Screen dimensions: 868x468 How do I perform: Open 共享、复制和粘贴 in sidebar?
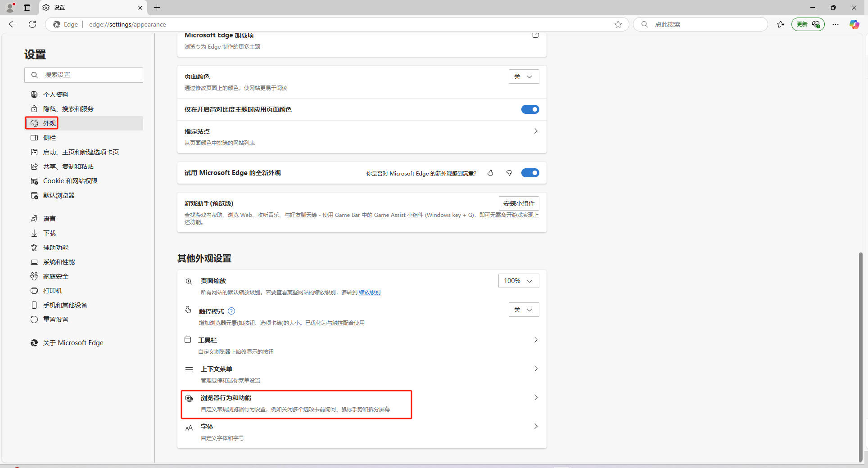pyautogui.click(x=84, y=166)
